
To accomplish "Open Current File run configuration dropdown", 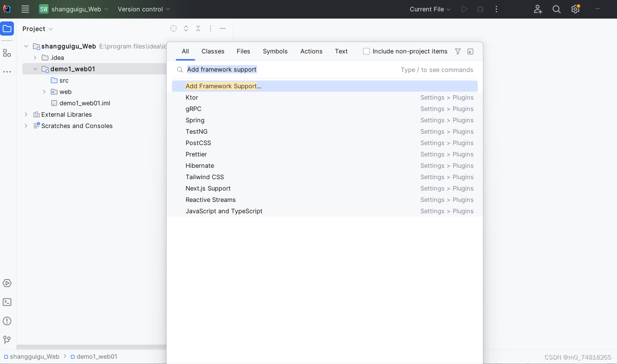I will pyautogui.click(x=430, y=9).
